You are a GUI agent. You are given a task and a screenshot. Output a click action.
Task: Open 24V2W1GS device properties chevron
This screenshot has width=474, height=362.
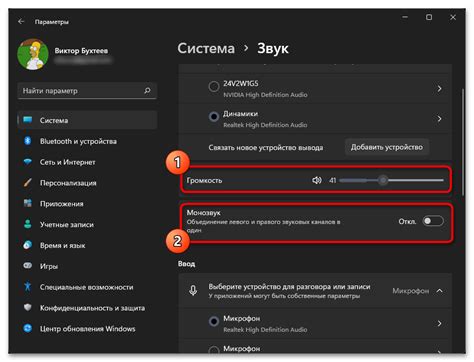[439, 88]
